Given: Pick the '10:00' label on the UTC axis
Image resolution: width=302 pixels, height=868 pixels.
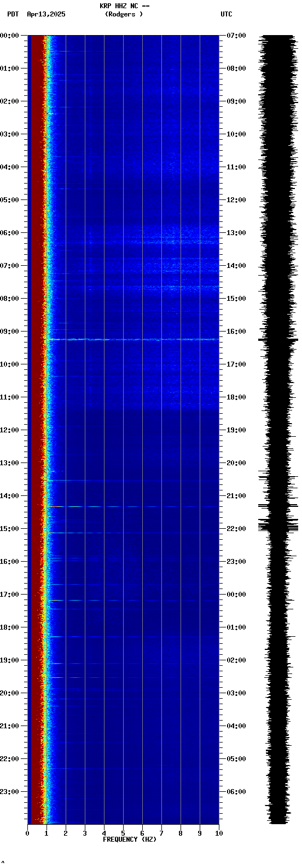Looking at the screenshot, I should click(x=236, y=134).
